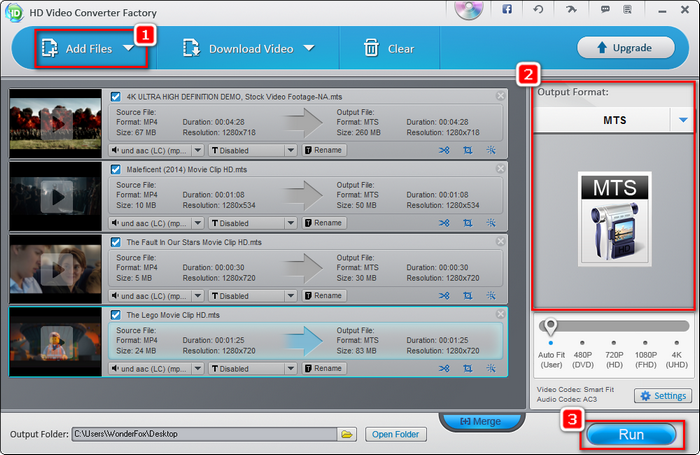The height and width of the screenshot is (455, 700).
Task: Click Clear in the toolbar
Action: [389, 48]
